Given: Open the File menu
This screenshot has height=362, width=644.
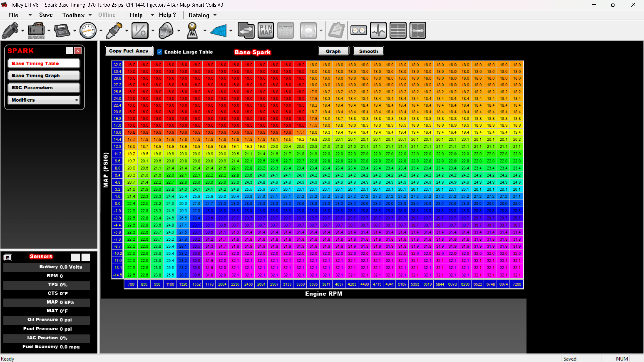Looking at the screenshot, I should tap(13, 15).
